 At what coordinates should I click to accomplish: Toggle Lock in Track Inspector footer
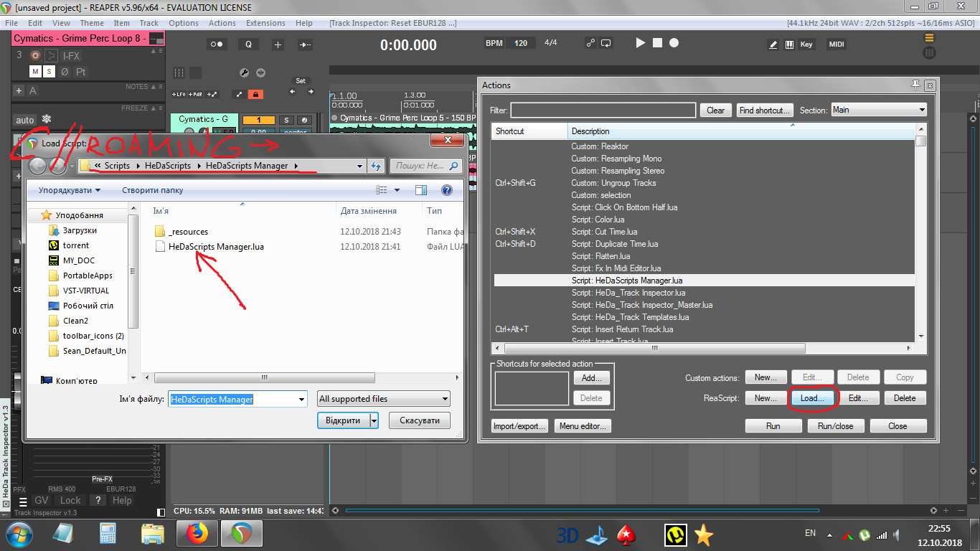click(x=70, y=500)
